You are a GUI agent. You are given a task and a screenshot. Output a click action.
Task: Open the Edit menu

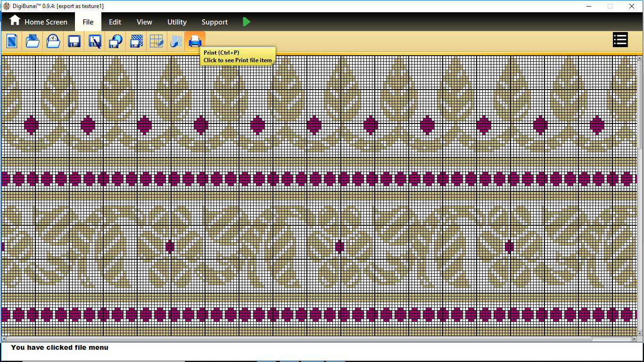click(x=115, y=22)
